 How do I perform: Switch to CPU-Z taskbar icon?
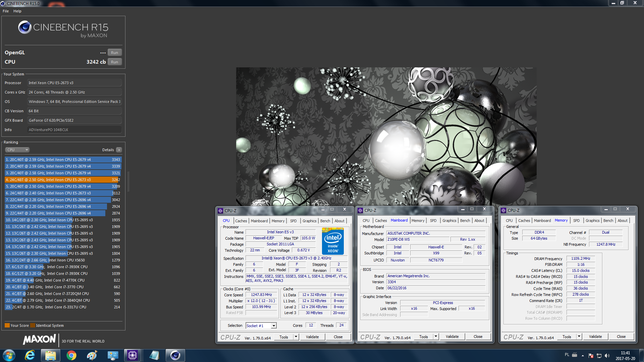132,355
